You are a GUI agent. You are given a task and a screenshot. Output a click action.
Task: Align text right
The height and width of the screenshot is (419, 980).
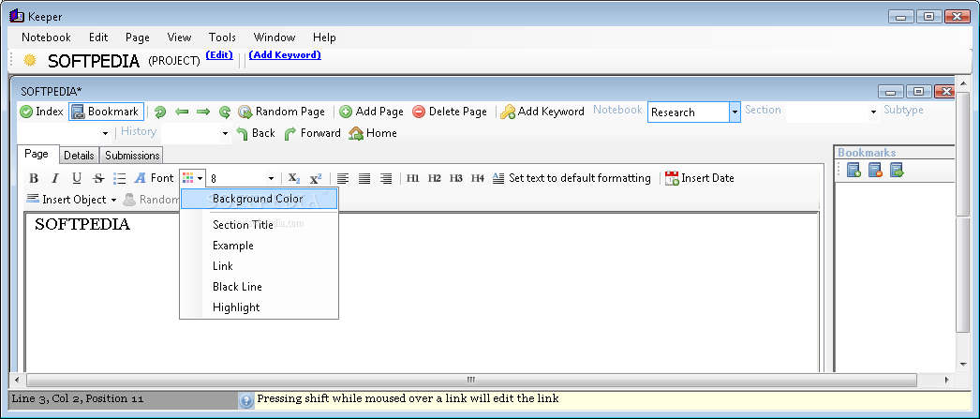pos(386,179)
